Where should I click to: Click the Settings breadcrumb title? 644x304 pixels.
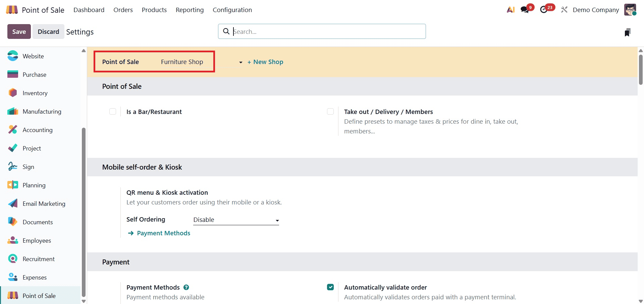80,32
